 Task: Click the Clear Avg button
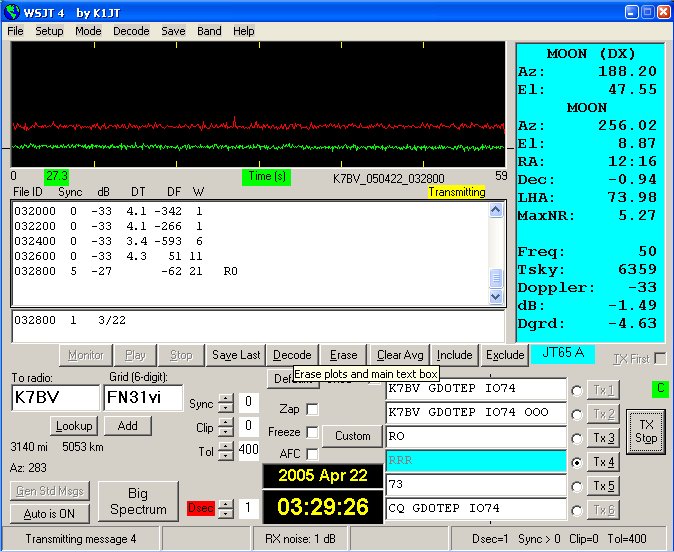400,354
